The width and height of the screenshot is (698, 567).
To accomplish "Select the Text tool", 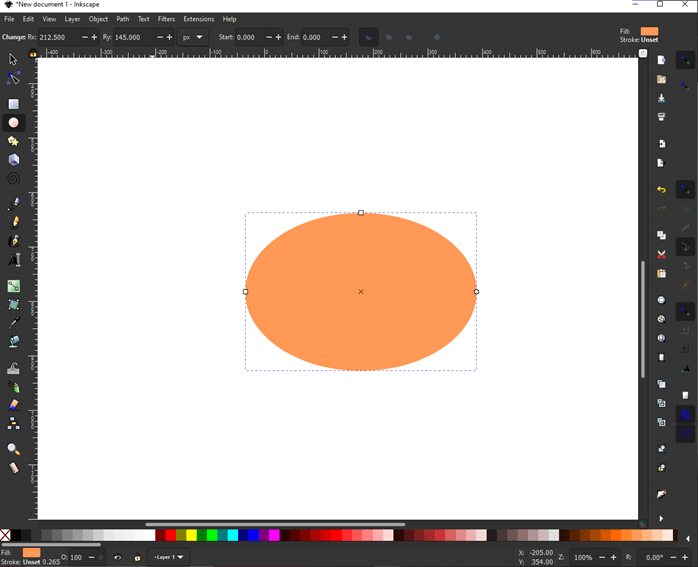I will [13, 260].
